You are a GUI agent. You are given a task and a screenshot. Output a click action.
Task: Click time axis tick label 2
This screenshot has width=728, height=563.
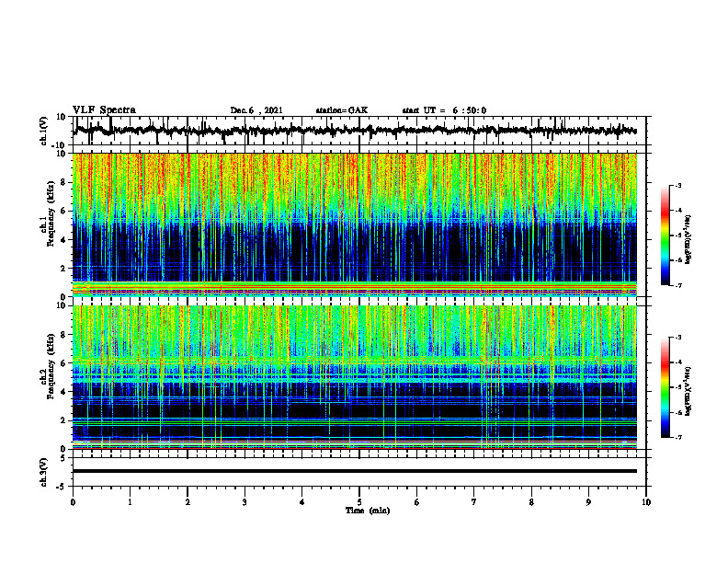[x=188, y=502]
